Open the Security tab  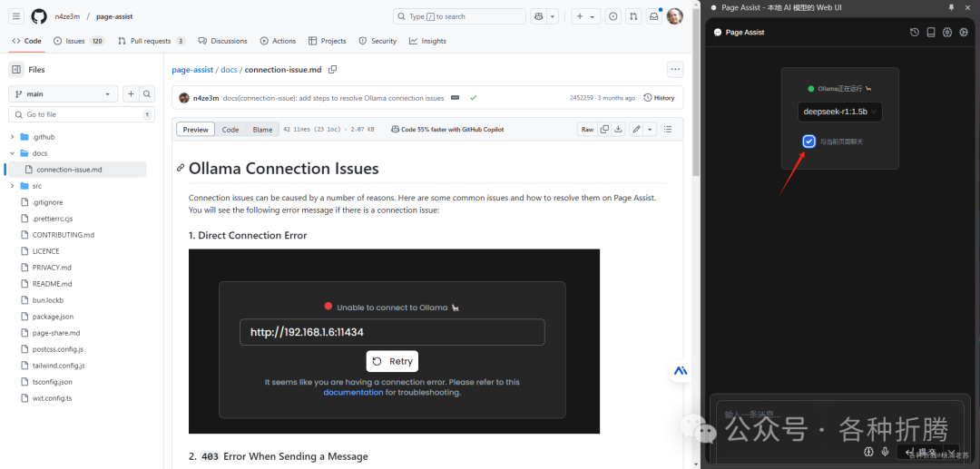[x=377, y=41]
